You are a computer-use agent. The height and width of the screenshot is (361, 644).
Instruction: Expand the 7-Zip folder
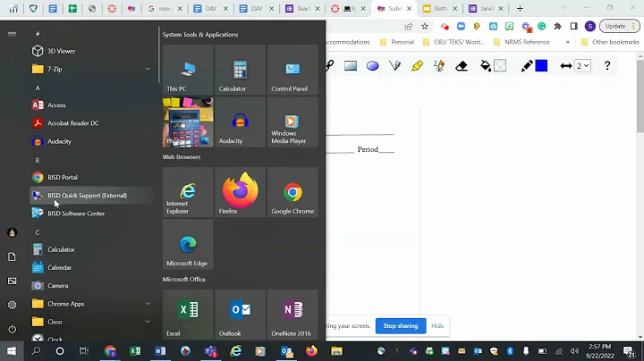(x=91, y=69)
